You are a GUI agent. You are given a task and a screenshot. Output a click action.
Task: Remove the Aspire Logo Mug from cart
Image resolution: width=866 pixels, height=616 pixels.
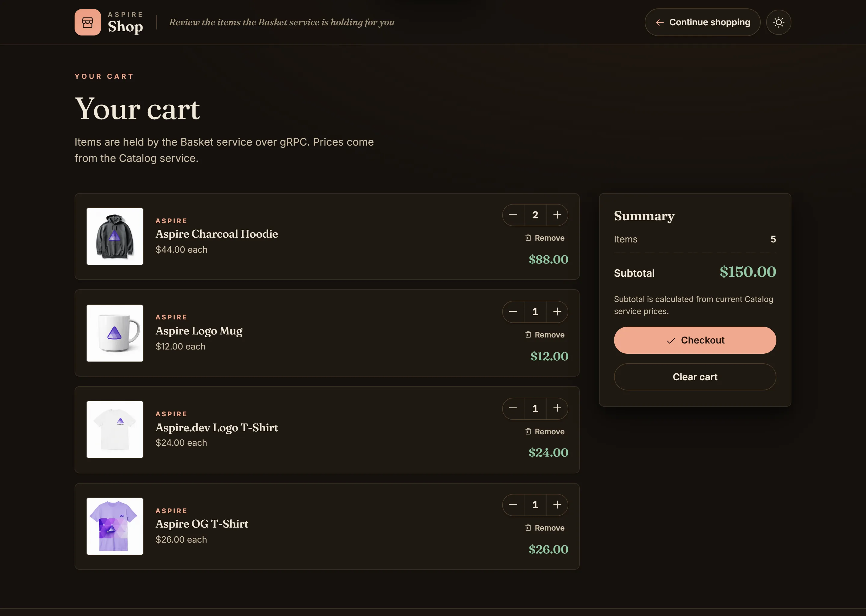[545, 334]
